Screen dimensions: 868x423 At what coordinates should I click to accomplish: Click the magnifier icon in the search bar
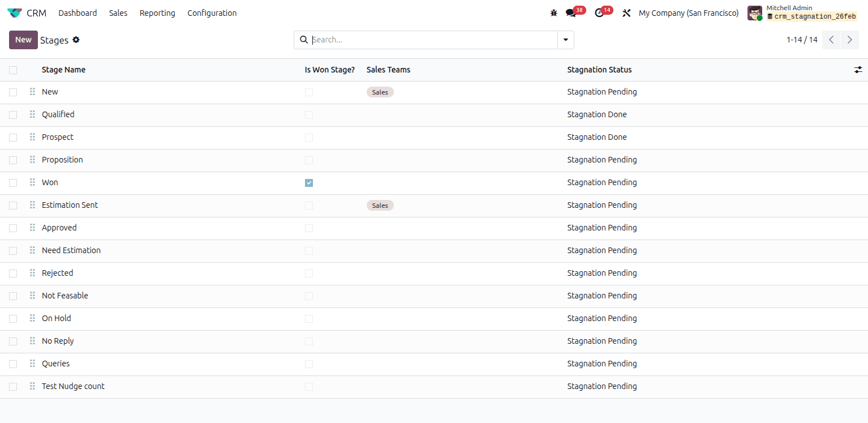[x=304, y=40]
